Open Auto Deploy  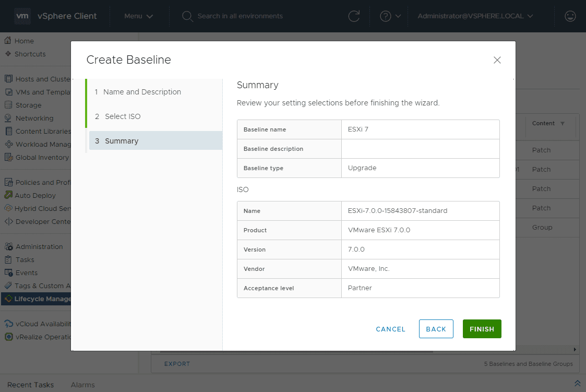(31, 195)
